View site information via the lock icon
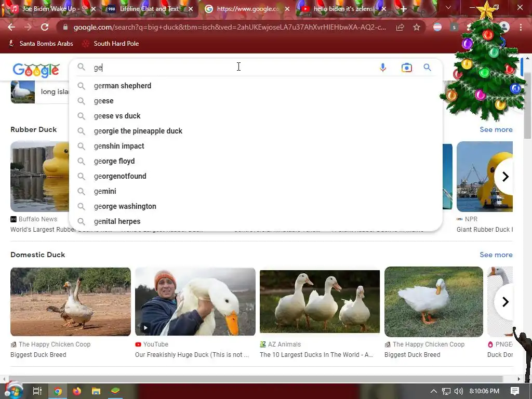Viewport: 532px width, 399px height. point(65,27)
